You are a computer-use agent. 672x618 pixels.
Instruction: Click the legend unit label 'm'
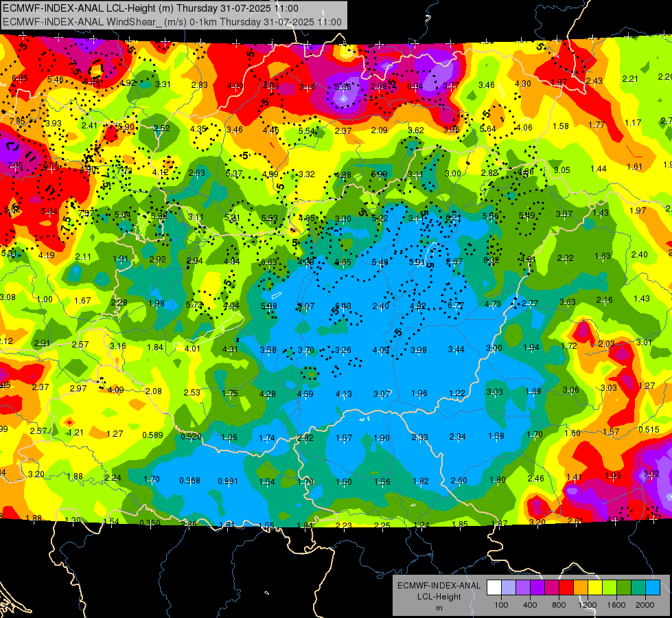[439, 608]
